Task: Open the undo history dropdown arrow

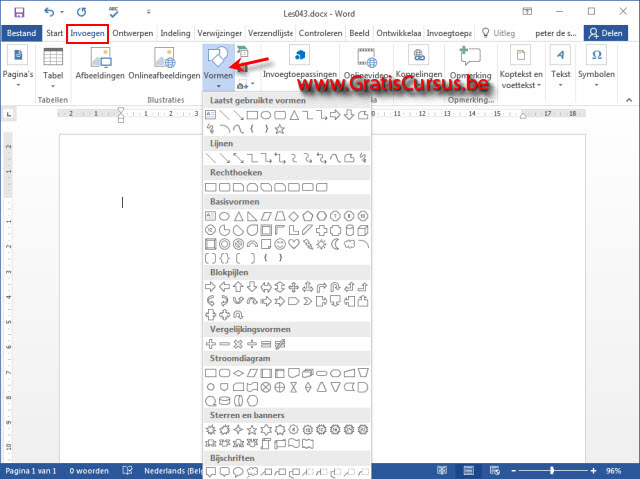Action: pyautogui.click(x=62, y=12)
